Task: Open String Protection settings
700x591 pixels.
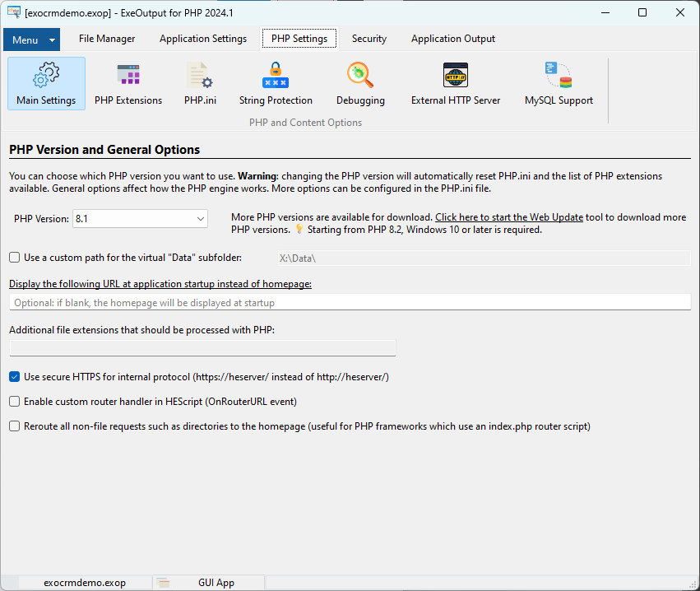Action: [275, 82]
